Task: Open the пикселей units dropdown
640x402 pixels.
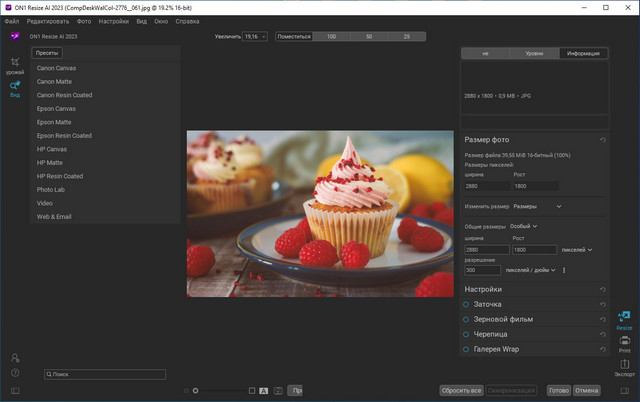Action: (x=577, y=249)
